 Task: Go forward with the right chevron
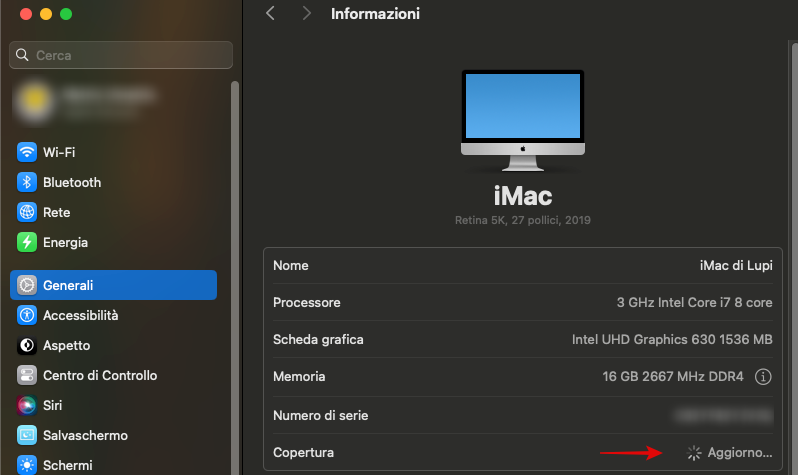[x=306, y=13]
